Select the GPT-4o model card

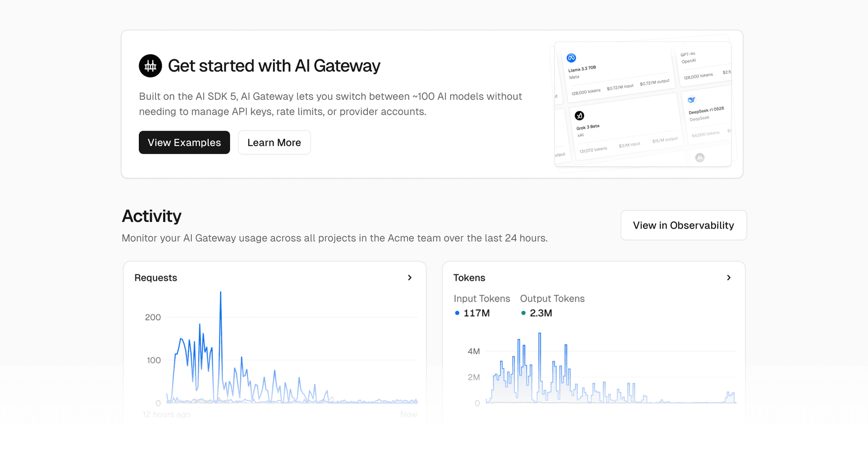click(x=703, y=64)
